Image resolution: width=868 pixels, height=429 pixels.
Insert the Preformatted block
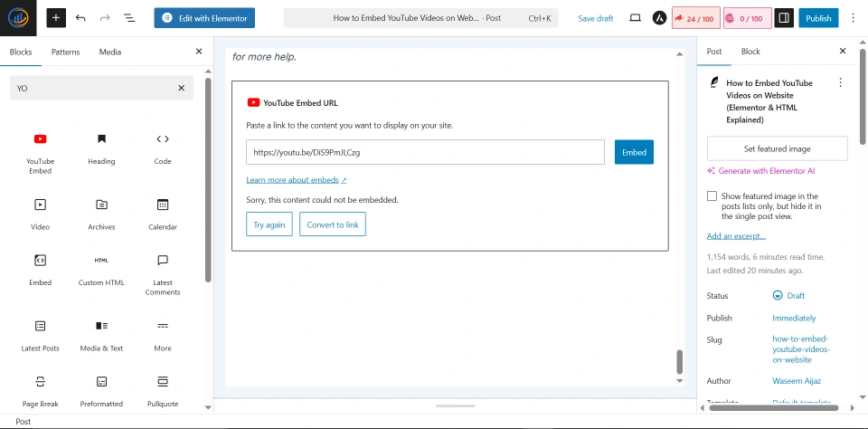pyautogui.click(x=101, y=391)
